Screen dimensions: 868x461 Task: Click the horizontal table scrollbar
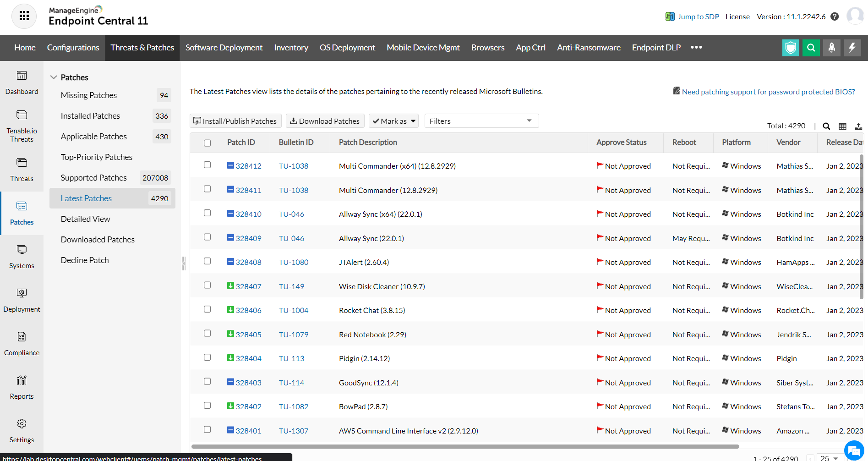tap(465, 446)
